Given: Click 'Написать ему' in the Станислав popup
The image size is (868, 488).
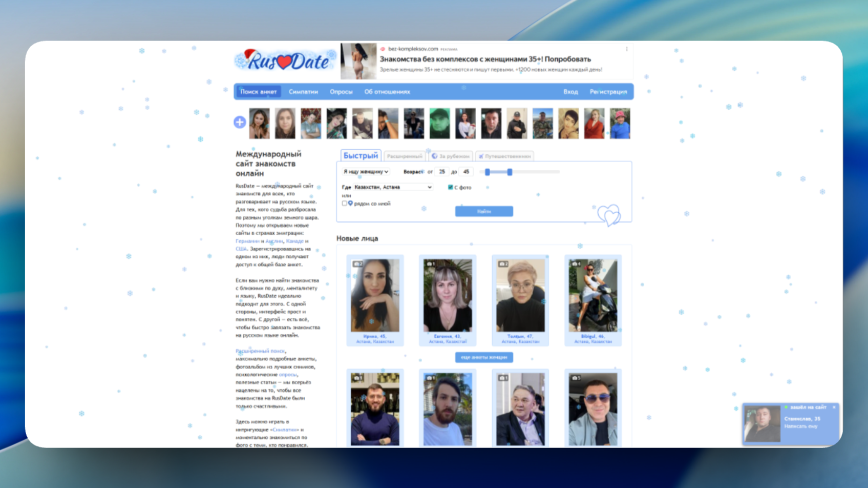Looking at the screenshot, I should point(801,426).
